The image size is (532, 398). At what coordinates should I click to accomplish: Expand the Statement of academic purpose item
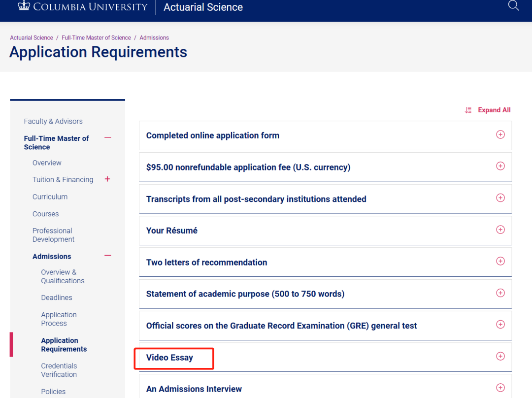click(x=500, y=293)
